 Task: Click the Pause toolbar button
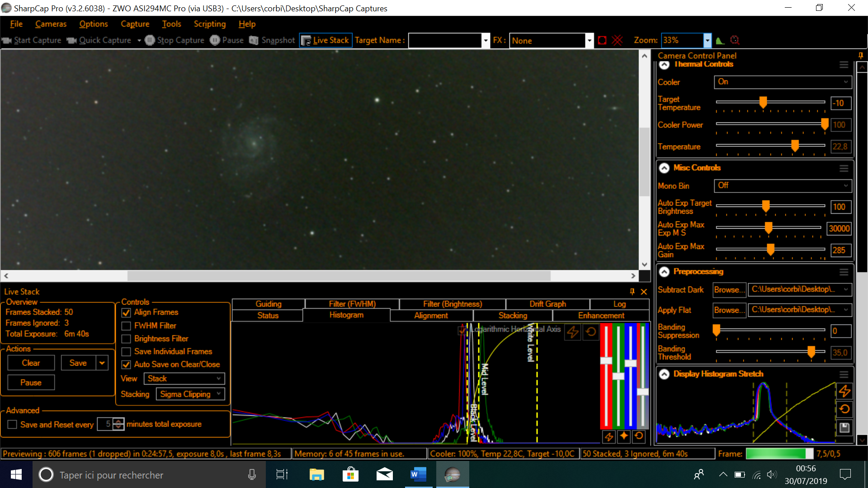[227, 40]
